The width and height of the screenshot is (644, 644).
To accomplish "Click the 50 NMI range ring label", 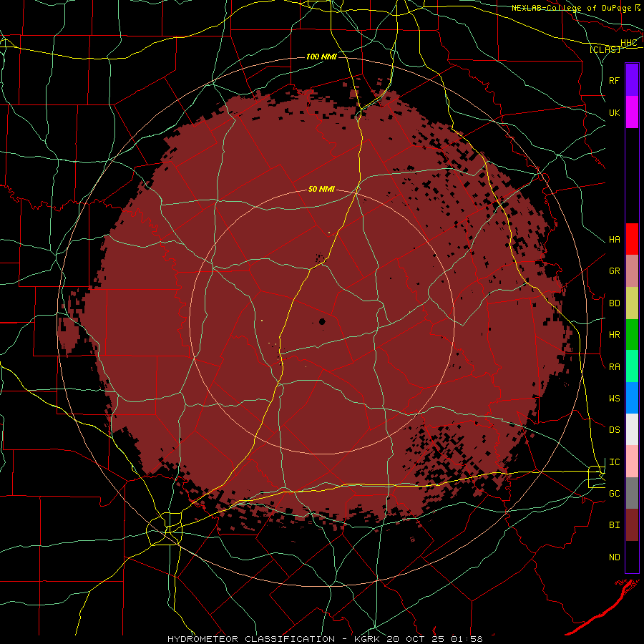I will click(x=321, y=189).
